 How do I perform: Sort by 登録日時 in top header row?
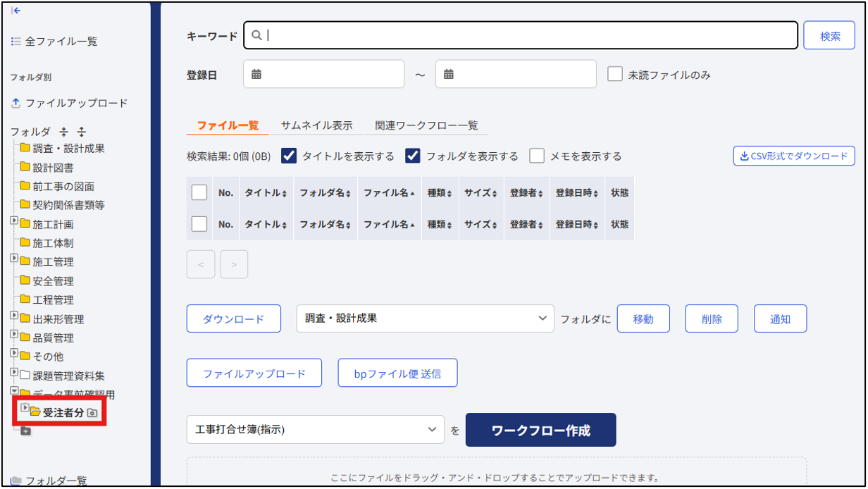pos(576,192)
